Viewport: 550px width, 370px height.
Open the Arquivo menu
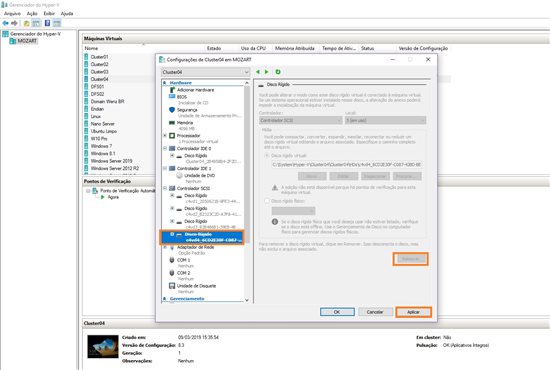tap(12, 13)
